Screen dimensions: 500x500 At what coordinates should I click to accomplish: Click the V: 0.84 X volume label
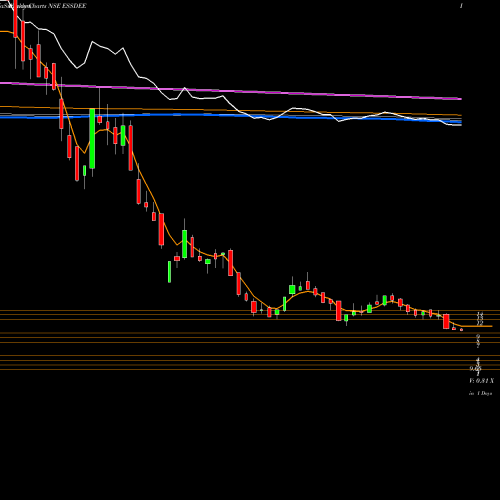(x=481, y=381)
